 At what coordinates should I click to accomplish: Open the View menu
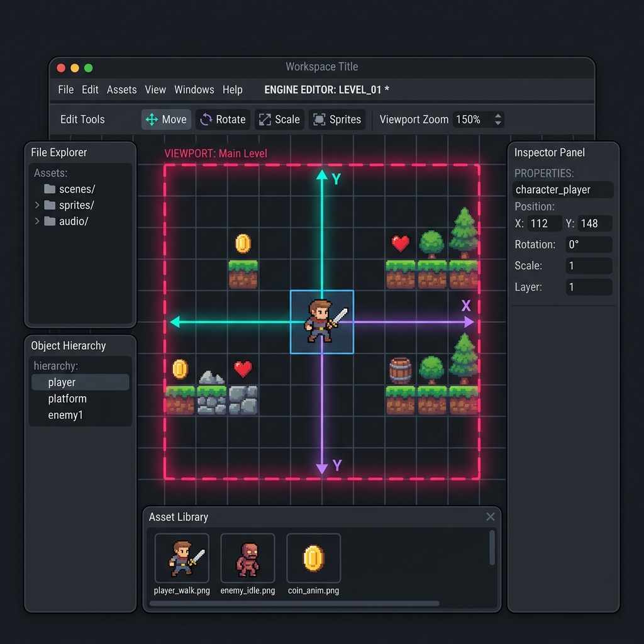[155, 89]
